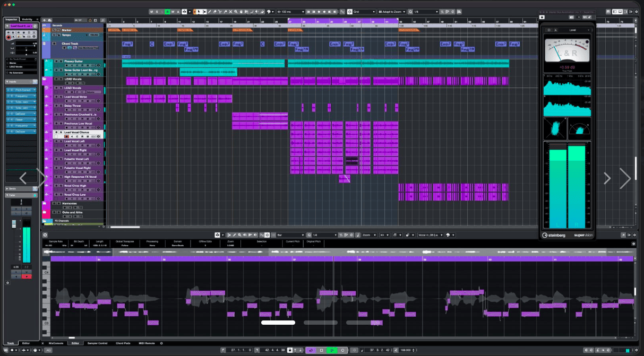The height and width of the screenshot is (356, 644).
Task: Click the left locator position field
Action: pos(238,350)
